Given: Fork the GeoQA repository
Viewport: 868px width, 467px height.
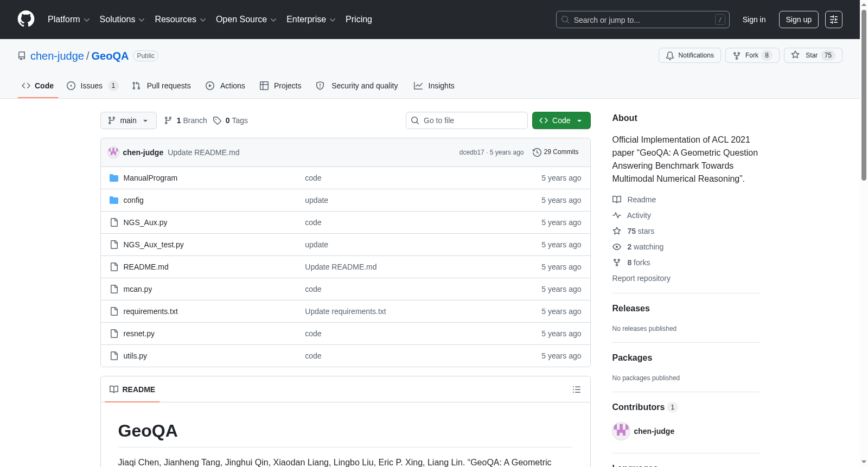Looking at the screenshot, I should [752, 55].
